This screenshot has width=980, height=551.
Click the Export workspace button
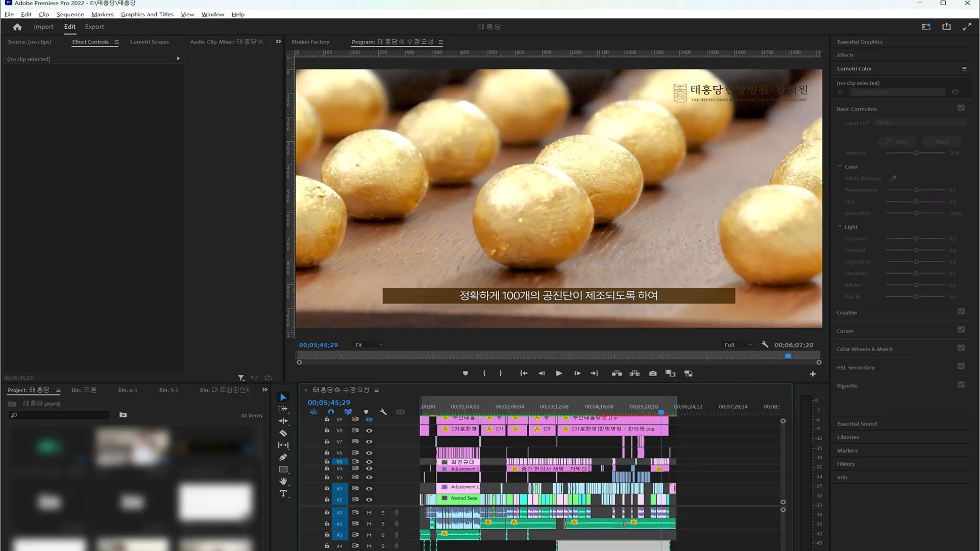[x=94, y=27]
